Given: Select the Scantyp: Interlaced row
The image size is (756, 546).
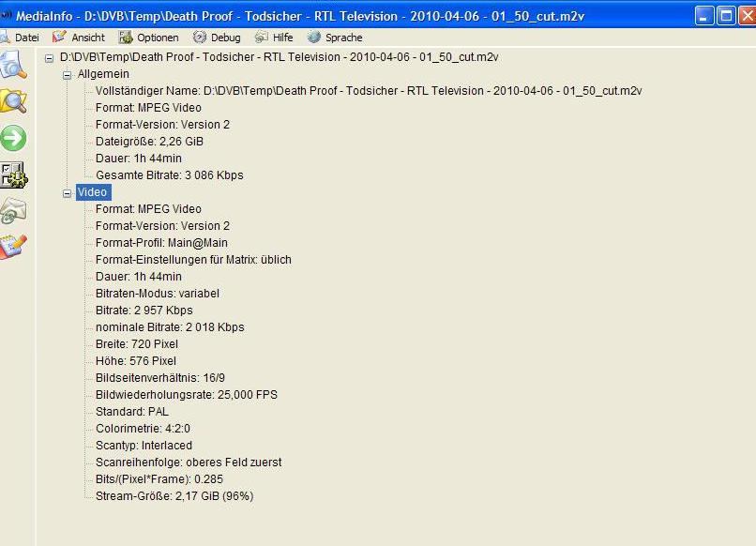Looking at the screenshot, I should pyautogui.click(x=144, y=446).
